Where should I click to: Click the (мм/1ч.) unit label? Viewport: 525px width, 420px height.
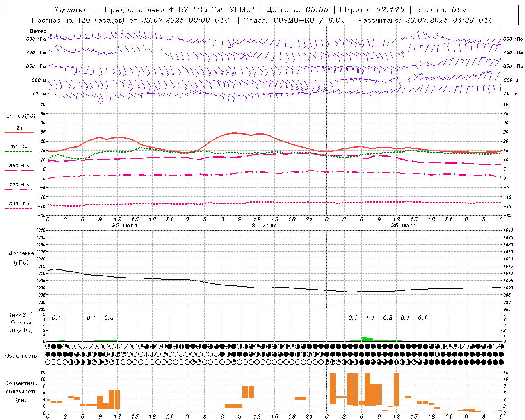click(21, 330)
